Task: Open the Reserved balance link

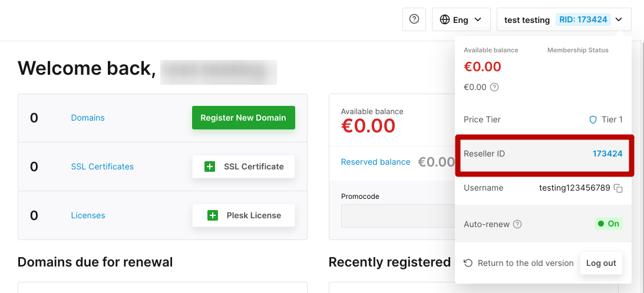Action: pyautogui.click(x=375, y=162)
